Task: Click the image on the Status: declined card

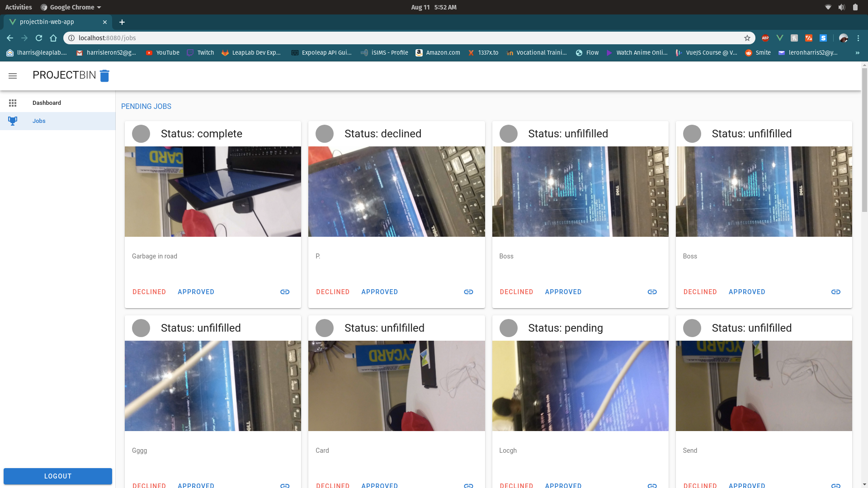Action: (396, 192)
